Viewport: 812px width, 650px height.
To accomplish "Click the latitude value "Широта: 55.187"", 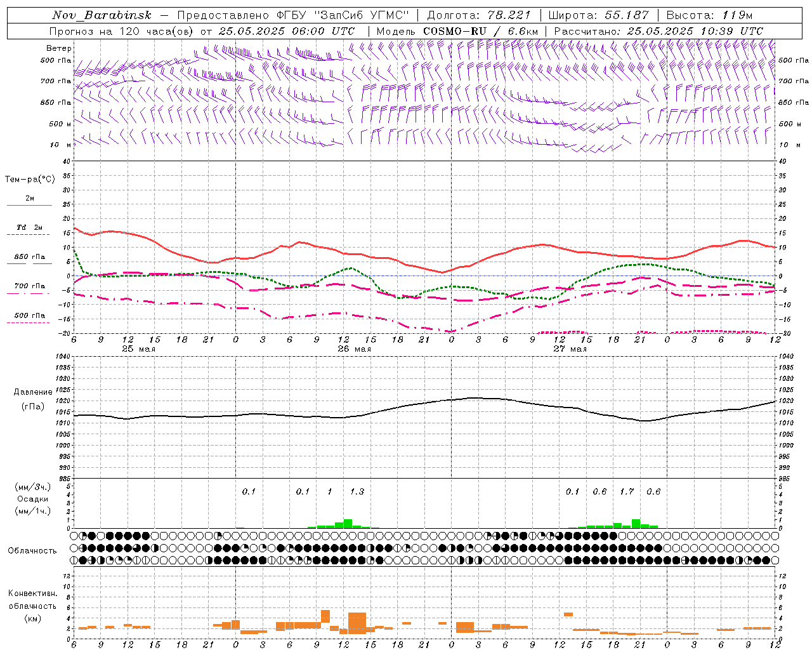I will pyautogui.click(x=598, y=15).
